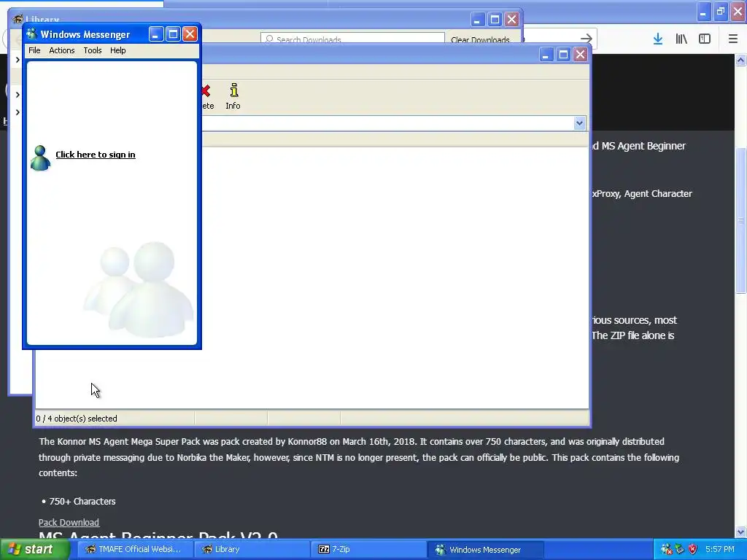This screenshot has height=560, width=747.
Task: Toggle Firefox sidebar icon in toolbar
Action: [705, 39]
